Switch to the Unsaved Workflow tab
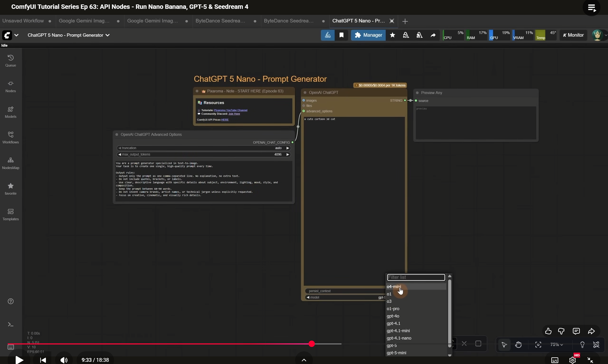The image size is (608, 364). point(23,21)
